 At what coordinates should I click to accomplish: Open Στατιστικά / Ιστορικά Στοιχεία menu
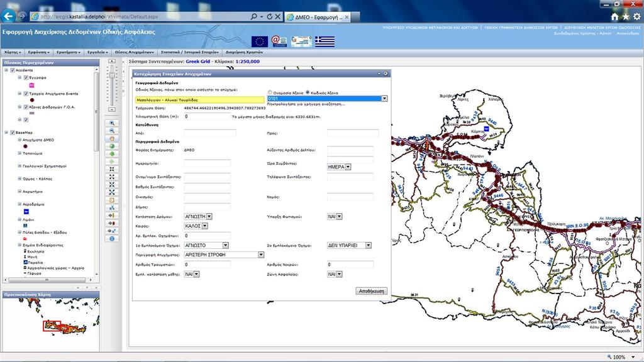click(x=190, y=52)
